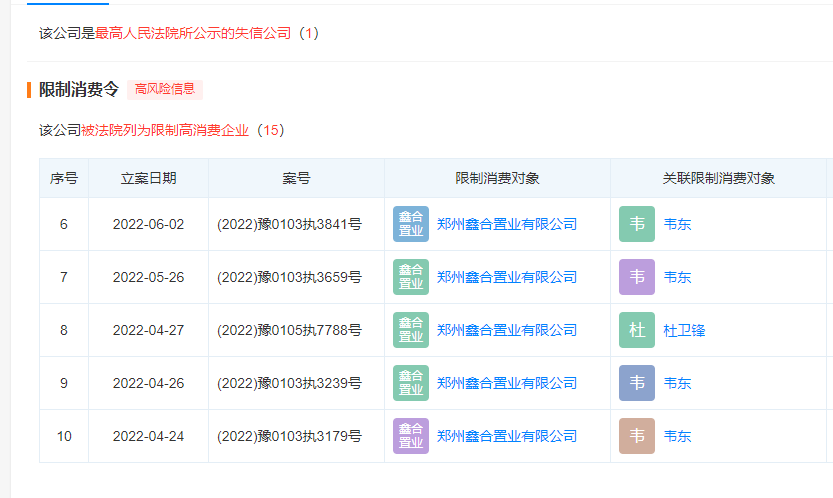Click the date 2022-04-27
Screen dimensions: 833x498
(x=148, y=330)
